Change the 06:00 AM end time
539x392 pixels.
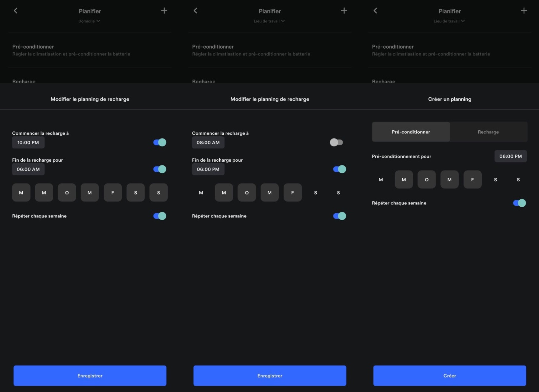[28, 169]
